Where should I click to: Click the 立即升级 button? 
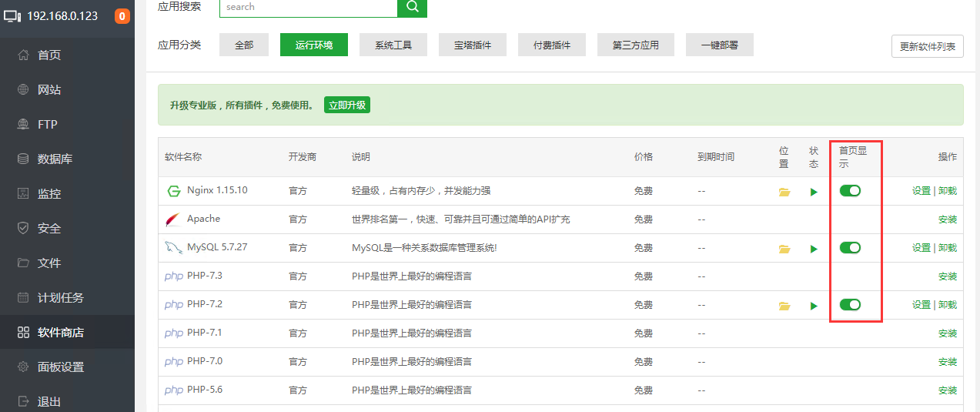[347, 105]
